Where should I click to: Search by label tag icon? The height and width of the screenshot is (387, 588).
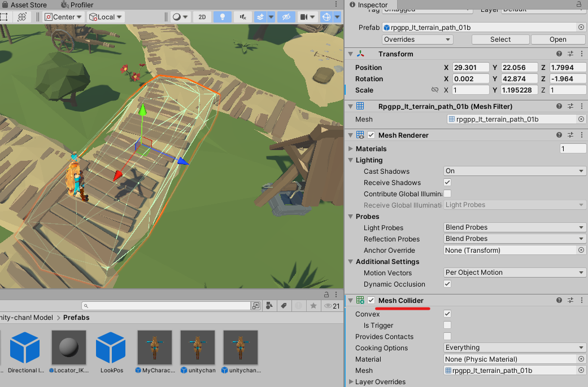tap(284, 306)
